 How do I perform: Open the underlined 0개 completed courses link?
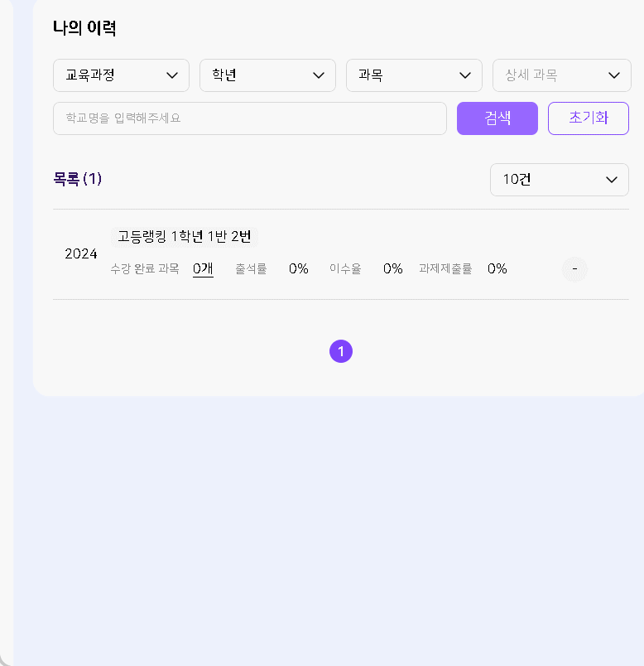(x=203, y=268)
